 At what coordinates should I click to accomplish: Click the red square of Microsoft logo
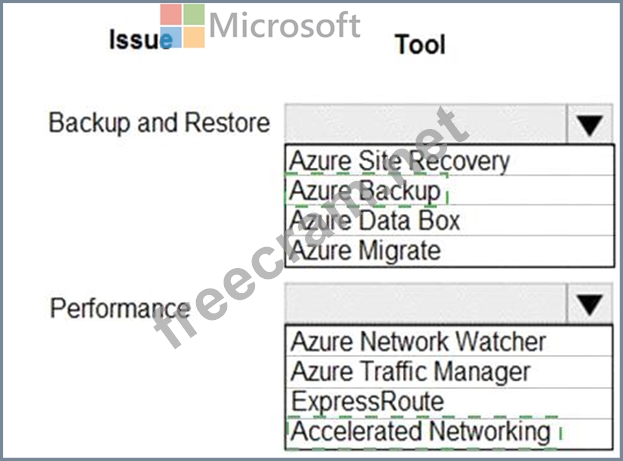pos(171,14)
